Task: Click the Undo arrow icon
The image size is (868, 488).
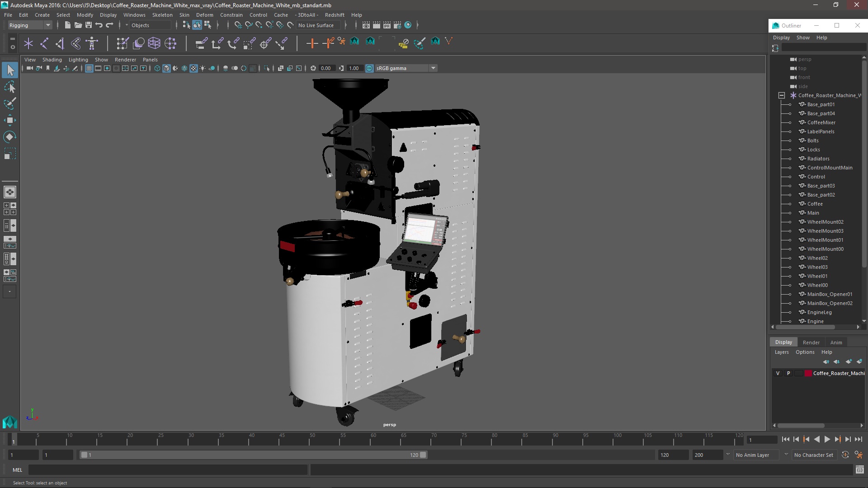Action: [x=99, y=25]
